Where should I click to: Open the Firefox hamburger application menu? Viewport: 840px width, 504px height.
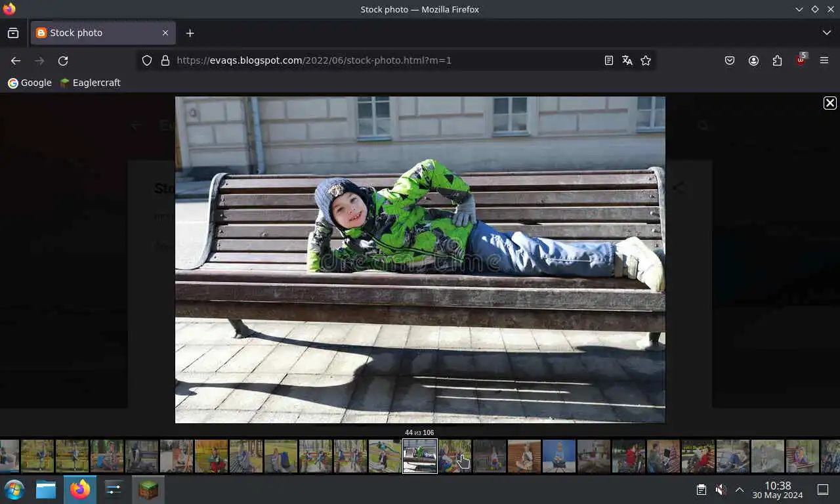(824, 60)
